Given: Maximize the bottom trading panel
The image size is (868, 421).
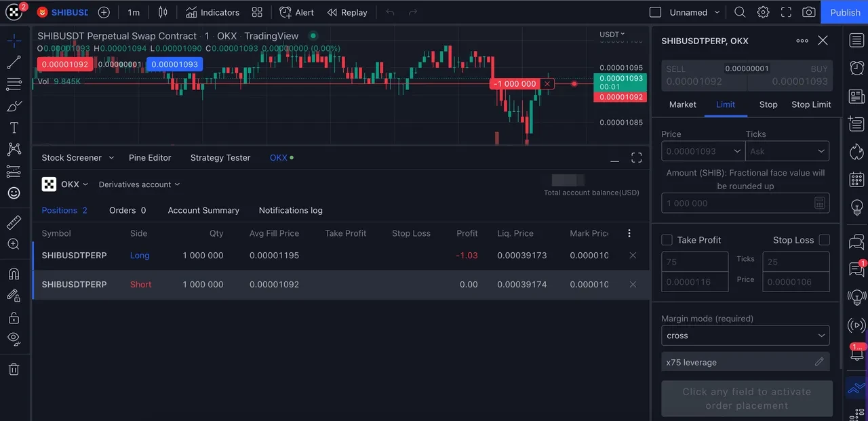Looking at the screenshot, I should (x=636, y=158).
